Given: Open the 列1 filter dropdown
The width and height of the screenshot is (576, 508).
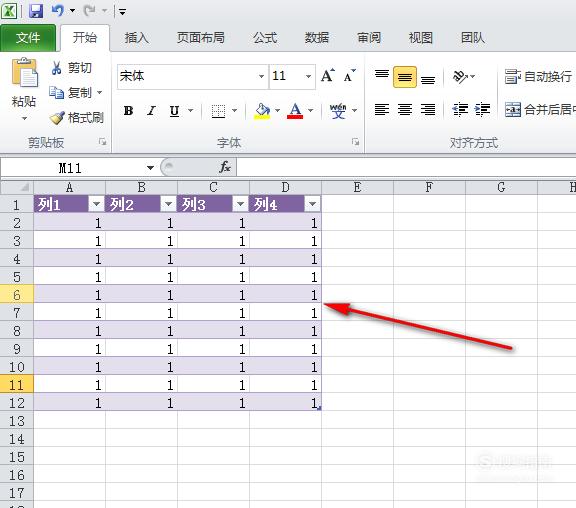Looking at the screenshot, I should pyautogui.click(x=97, y=204).
